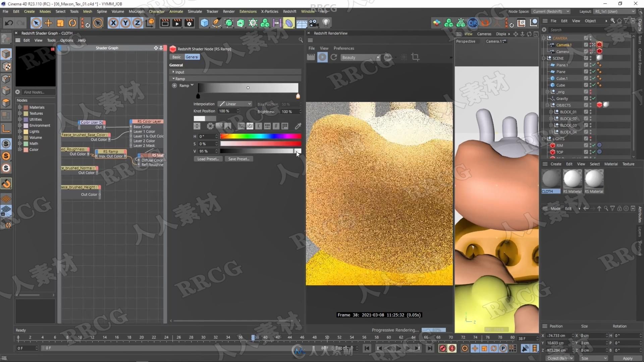The height and width of the screenshot is (362, 644).
Task: Click the RGB color mode icon
Action: click(241, 126)
